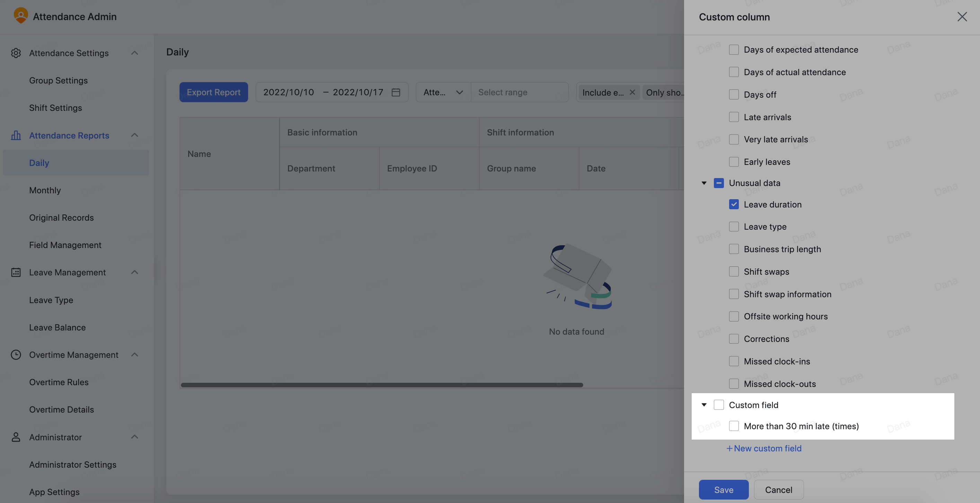Click the Attendance Reports bar chart icon
Viewport: 980px width, 503px height.
point(16,135)
